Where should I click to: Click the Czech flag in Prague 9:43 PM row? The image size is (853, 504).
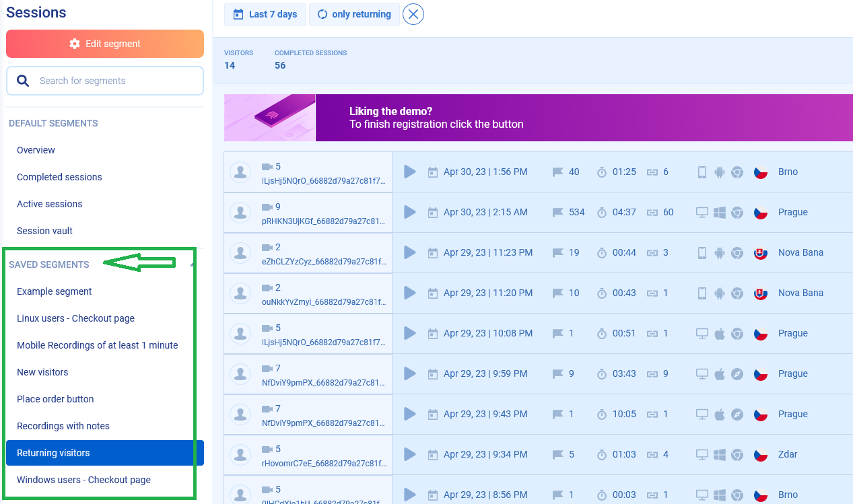coord(761,414)
